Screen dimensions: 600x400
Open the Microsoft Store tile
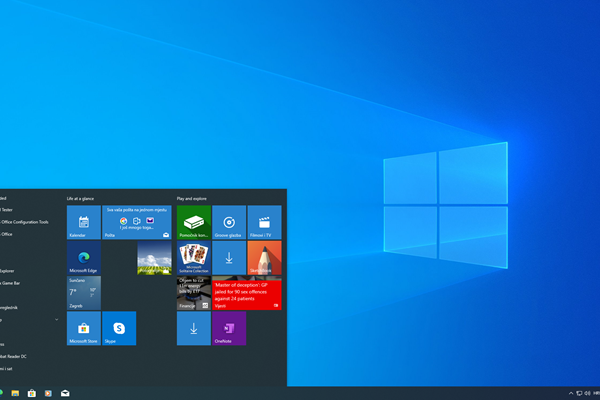(84, 328)
